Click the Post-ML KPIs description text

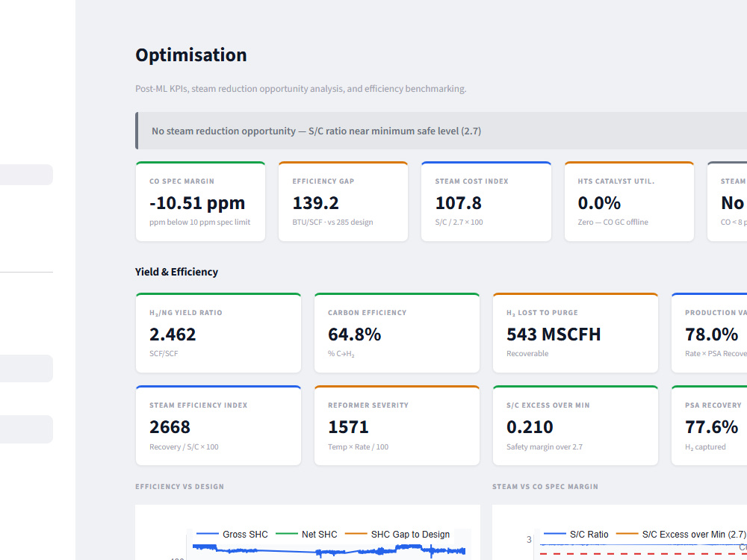(300, 89)
